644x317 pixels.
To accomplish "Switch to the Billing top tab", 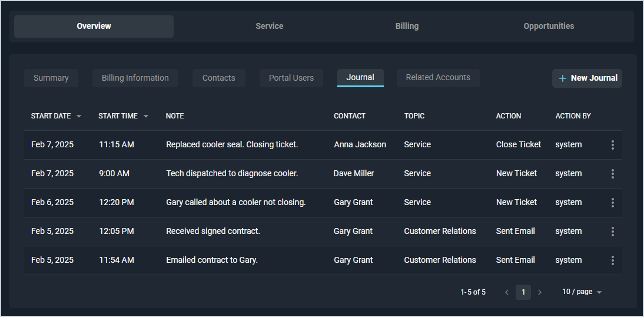I will pos(407,27).
